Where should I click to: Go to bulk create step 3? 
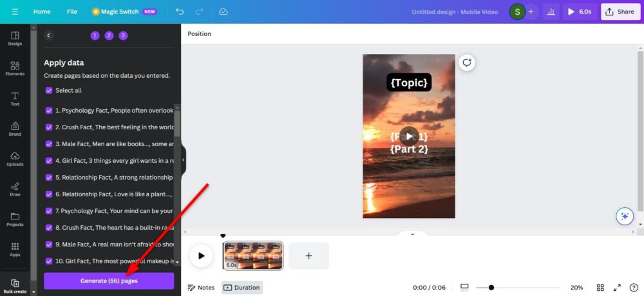click(123, 35)
